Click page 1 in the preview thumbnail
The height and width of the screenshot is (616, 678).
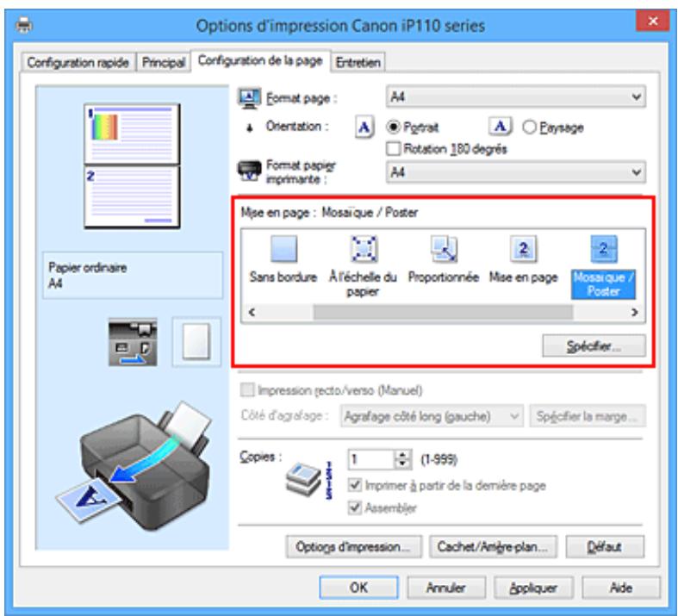[x=132, y=134]
